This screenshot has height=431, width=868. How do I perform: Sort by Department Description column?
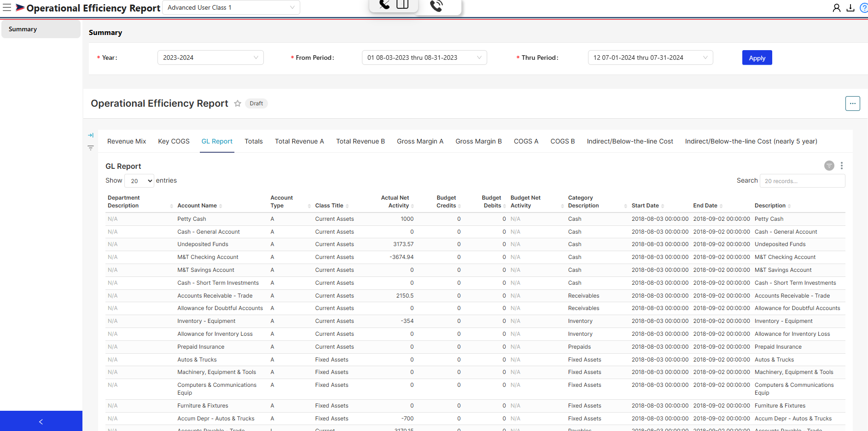tap(172, 206)
